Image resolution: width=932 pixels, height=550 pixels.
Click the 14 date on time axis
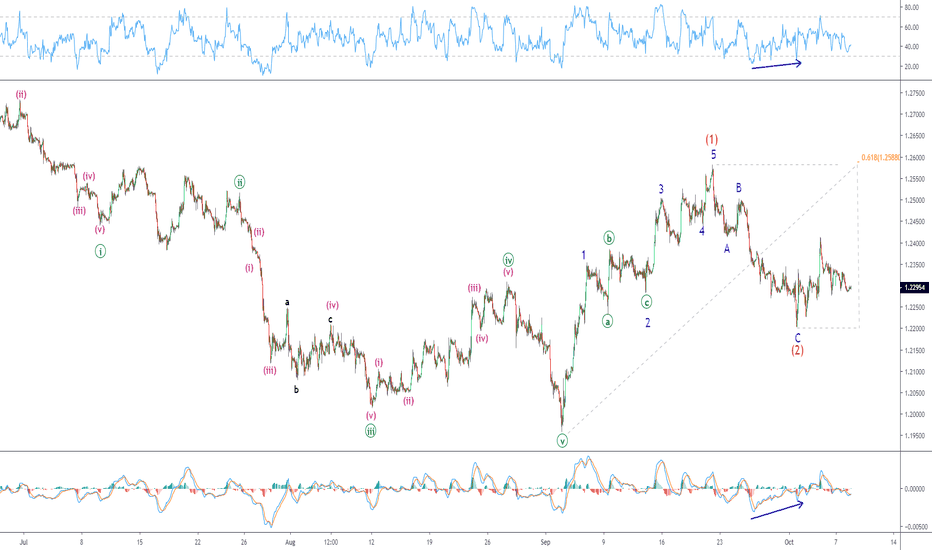pyautogui.click(x=893, y=542)
